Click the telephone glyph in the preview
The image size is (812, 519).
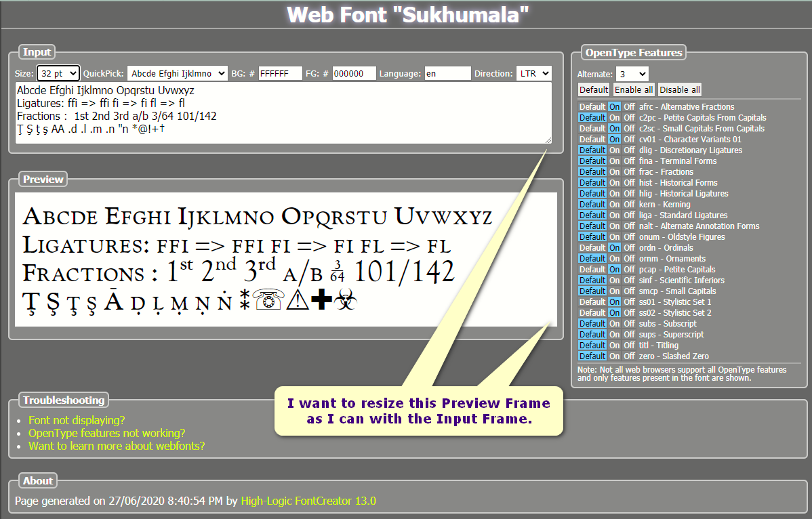tap(268, 299)
